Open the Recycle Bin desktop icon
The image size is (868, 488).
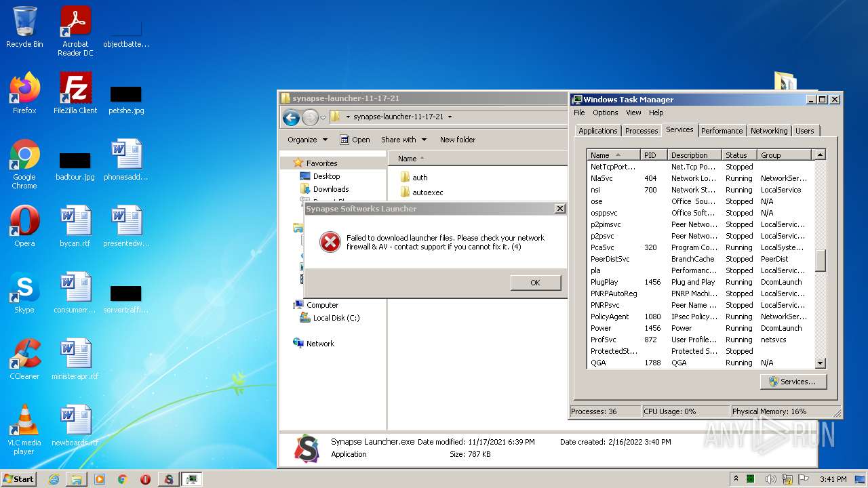(24, 27)
